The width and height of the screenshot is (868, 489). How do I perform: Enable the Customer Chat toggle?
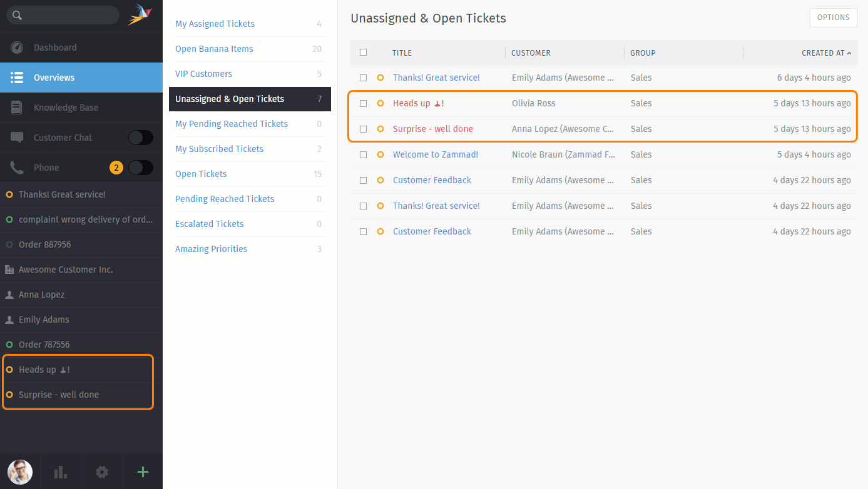(140, 138)
